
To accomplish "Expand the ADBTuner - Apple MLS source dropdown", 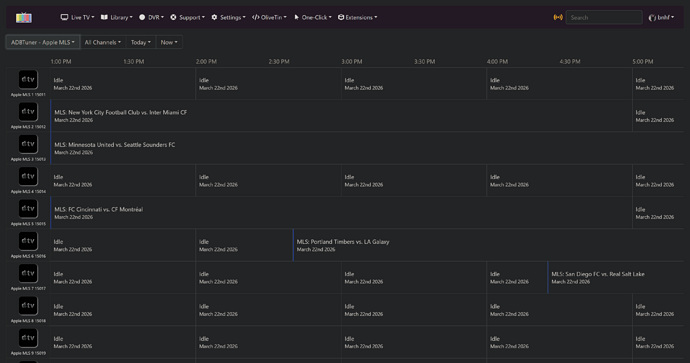I will pos(43,42).
